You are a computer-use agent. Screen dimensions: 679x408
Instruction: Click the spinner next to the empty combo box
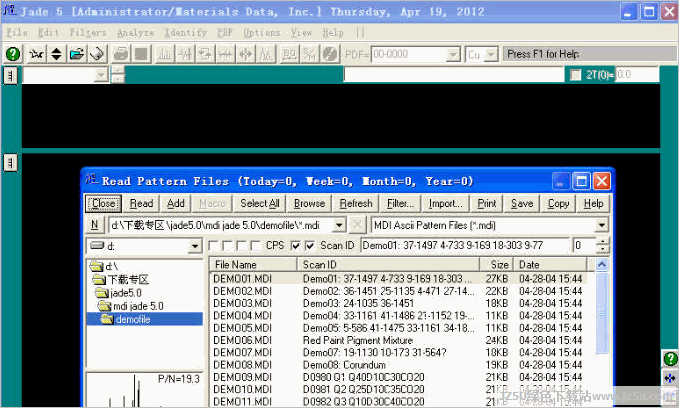[118, 75]
